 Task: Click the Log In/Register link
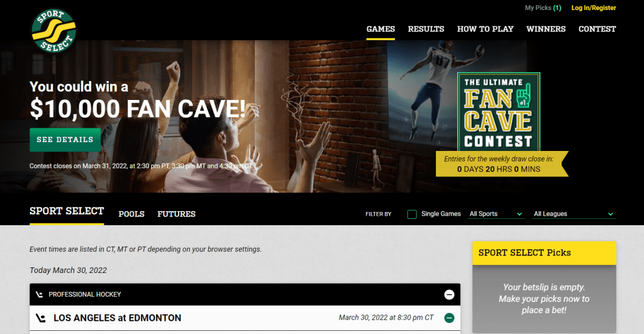coord(594,8)
